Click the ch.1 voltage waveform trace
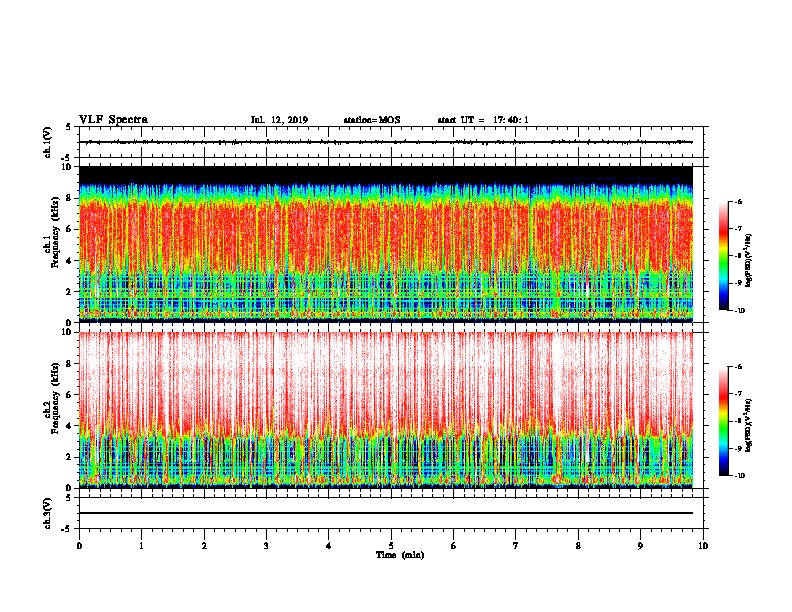The image size is (792, 612). point(386,142)
